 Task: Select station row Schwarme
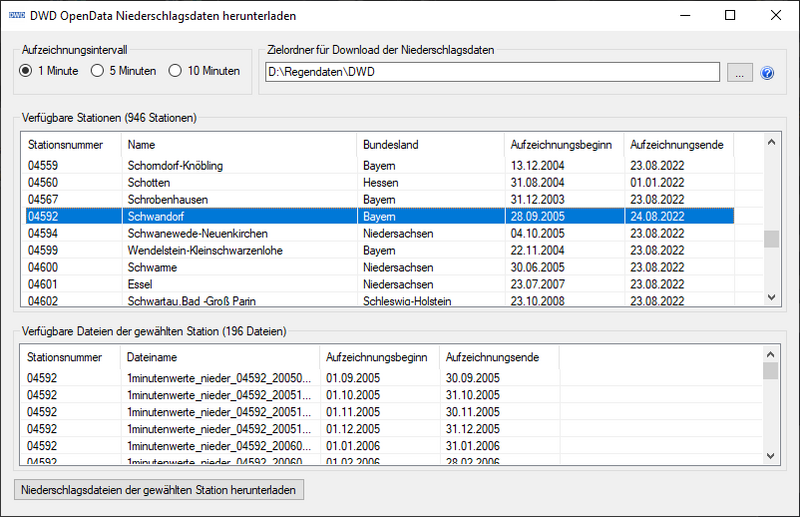380,267
